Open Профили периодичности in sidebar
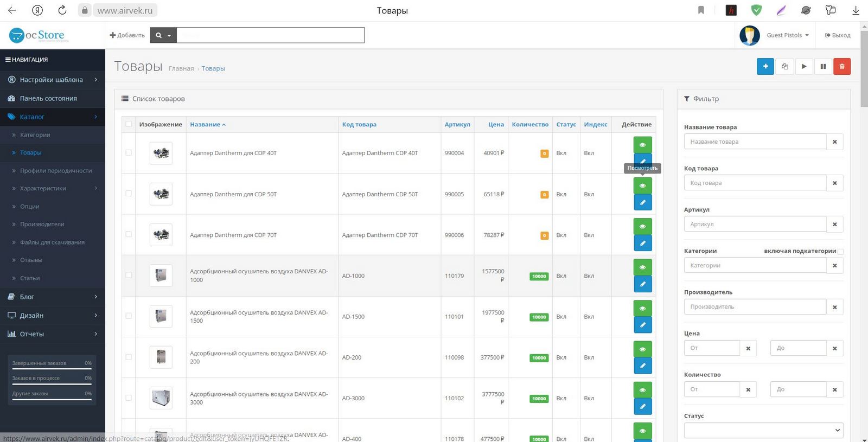 53,170
